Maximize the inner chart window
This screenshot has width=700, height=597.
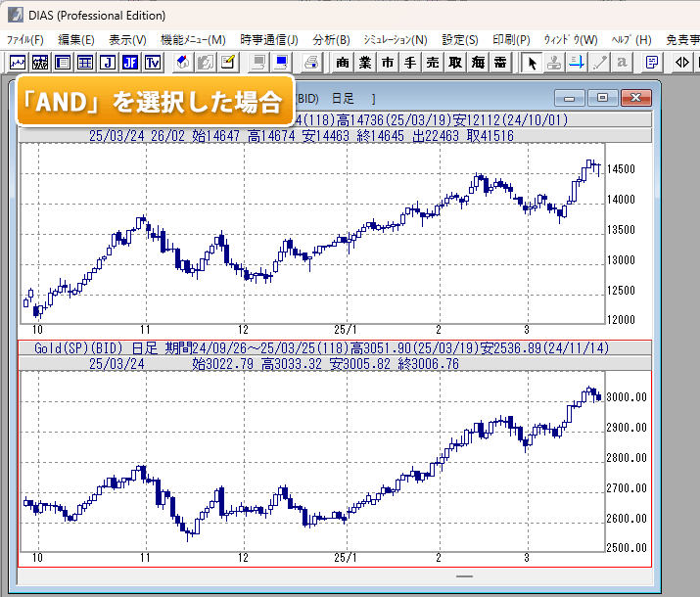(602, 98)
